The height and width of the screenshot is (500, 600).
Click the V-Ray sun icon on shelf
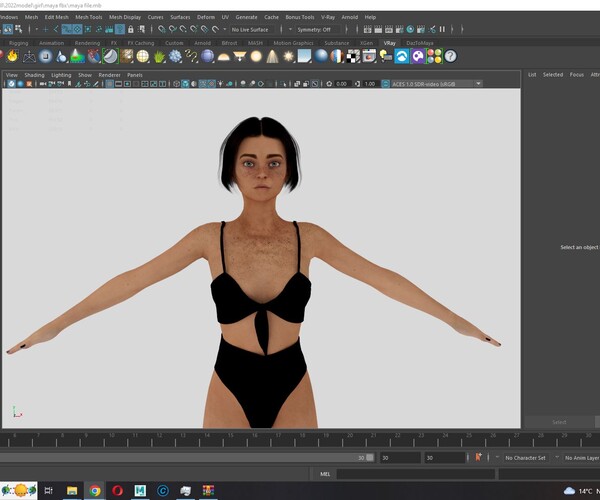[289, 57]
